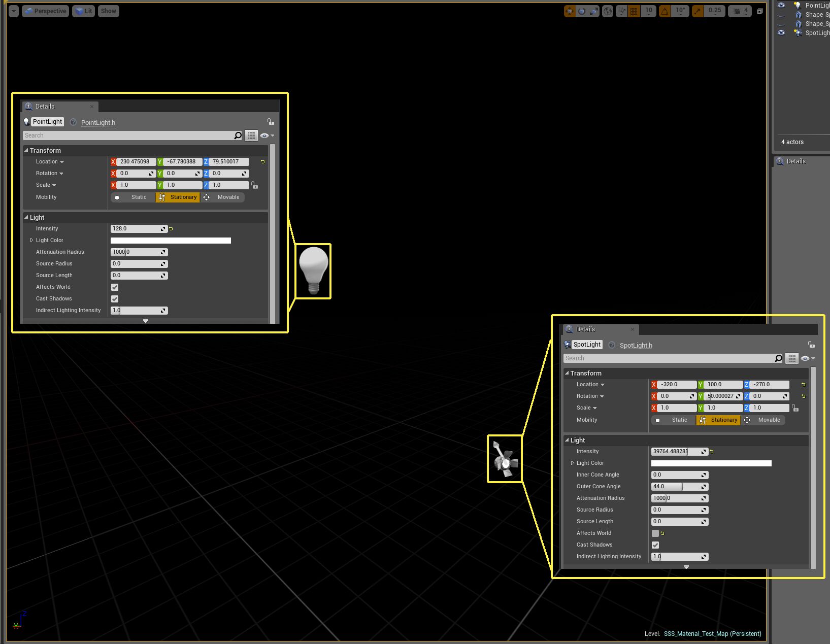Click the PointLight bulb icon in the Details panel
Viewport: 830px width, 644px height.
coord(26,122)
